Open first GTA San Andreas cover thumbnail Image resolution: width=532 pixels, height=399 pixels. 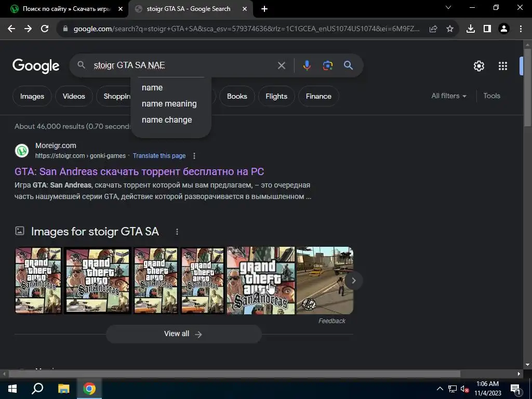38,280
